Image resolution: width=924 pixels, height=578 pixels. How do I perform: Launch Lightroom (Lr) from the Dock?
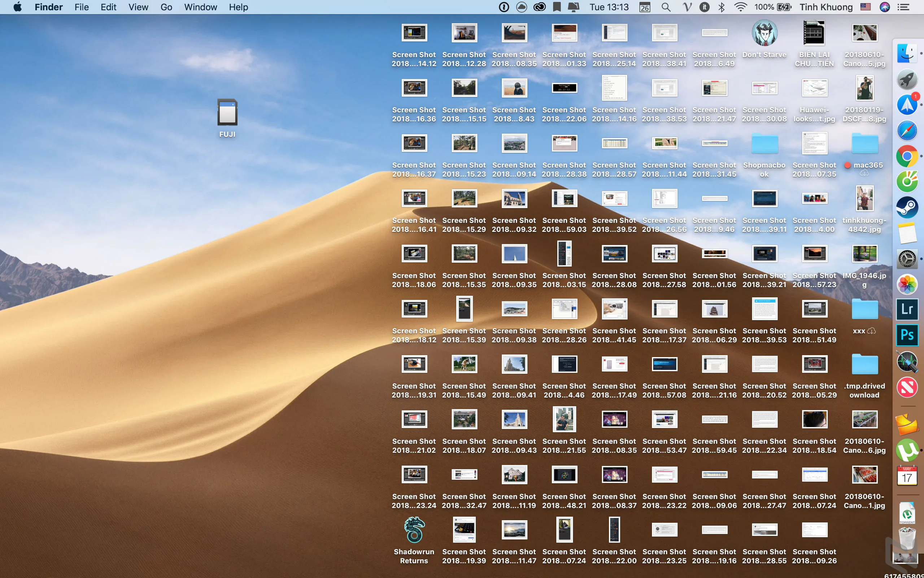tap(907, 309)
